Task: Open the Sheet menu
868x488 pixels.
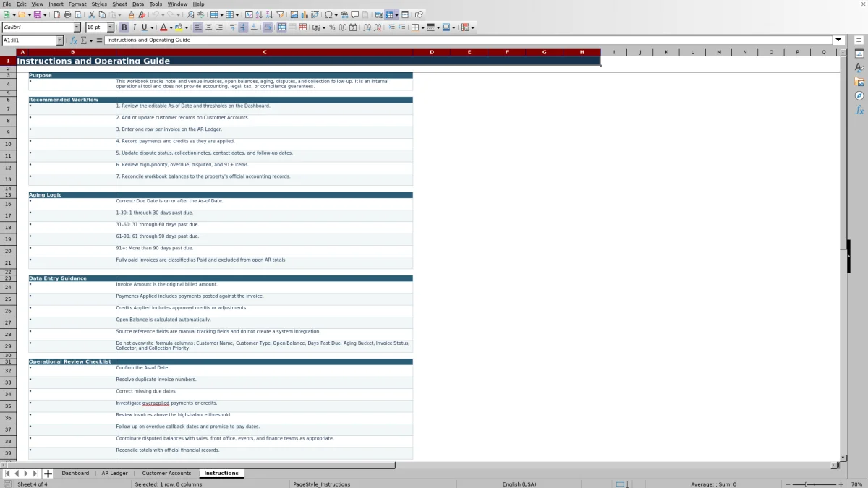Action: [x=119, y=4]
